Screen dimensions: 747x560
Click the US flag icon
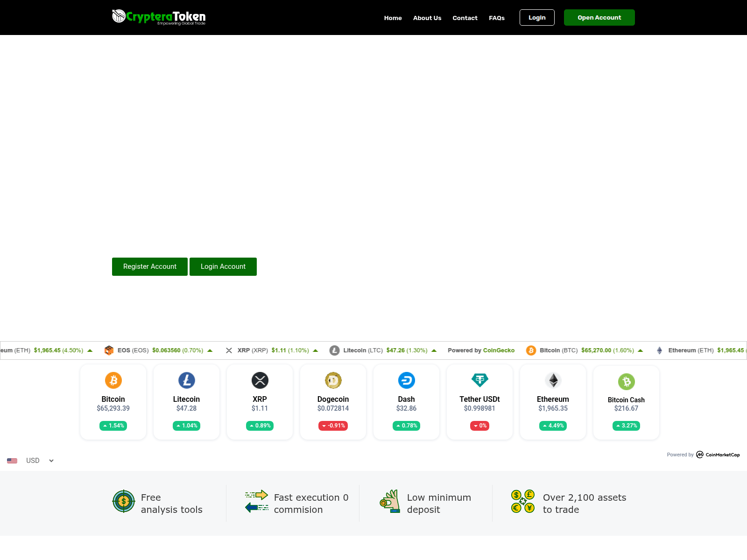coord(12,461)
